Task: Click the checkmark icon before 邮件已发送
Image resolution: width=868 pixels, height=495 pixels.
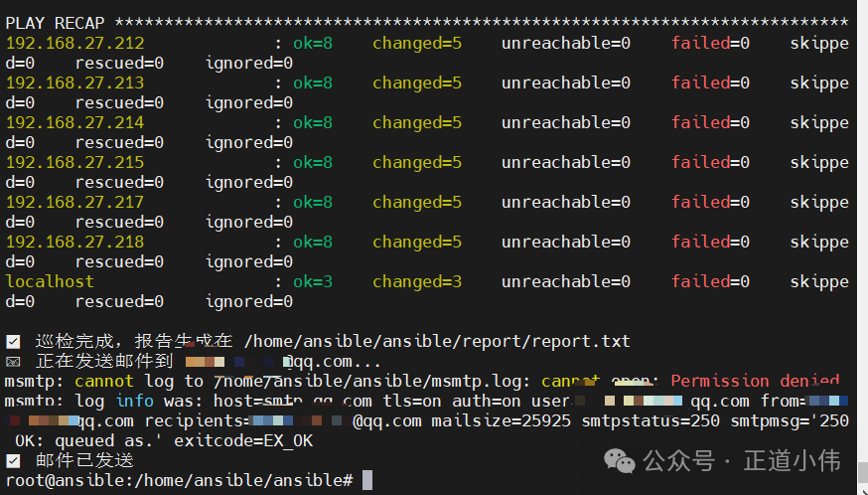Action: pos(13,461)
